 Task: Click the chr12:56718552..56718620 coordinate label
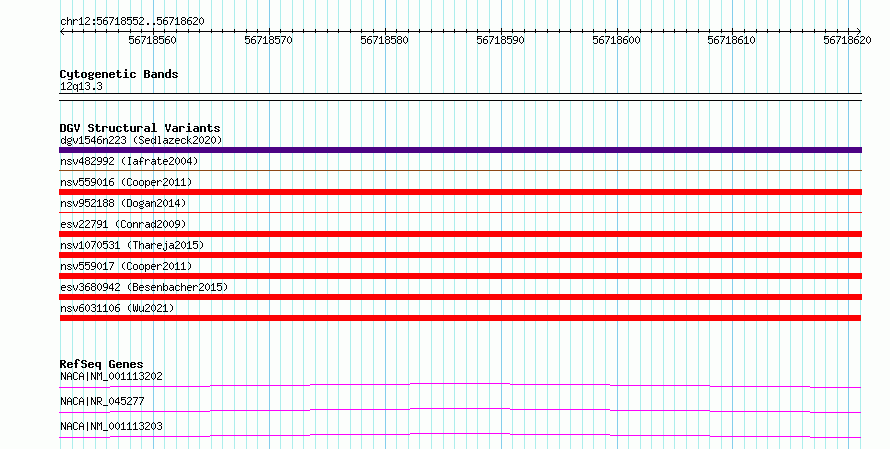tap(132, 21)
